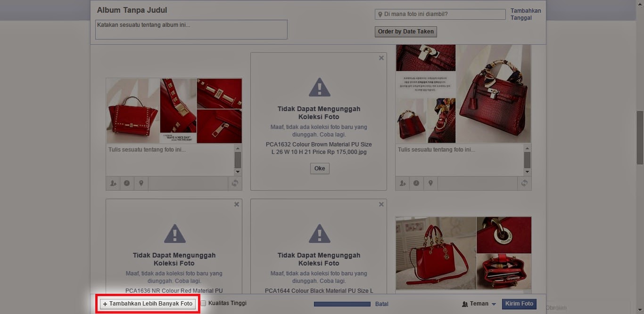Image resolution: width=644 pixels, height=314 pixels.
Task: Add location to the crocodile bag photo
Action: [x=430, y=183]
